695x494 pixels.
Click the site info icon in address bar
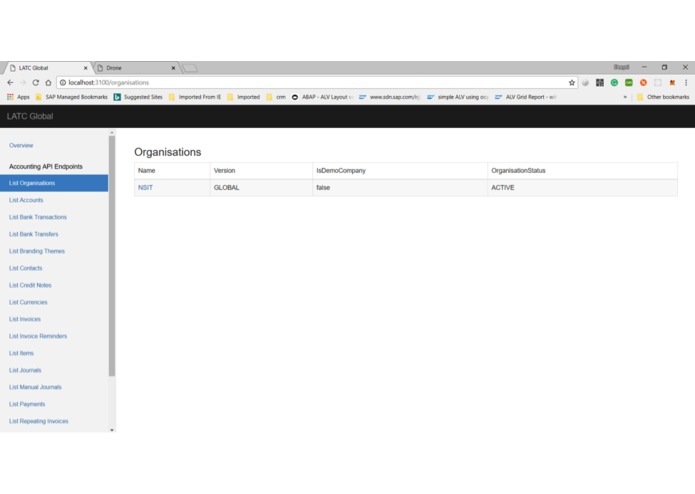point(63,82)
